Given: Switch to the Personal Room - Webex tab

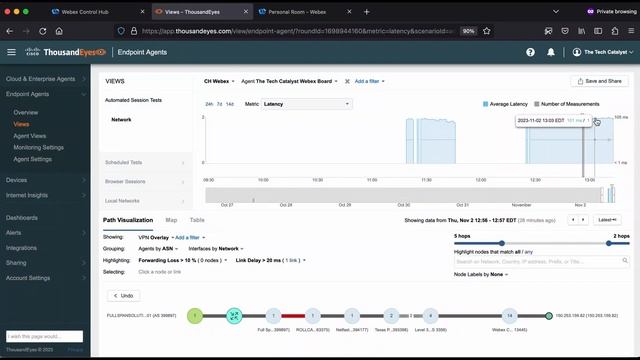Looking at the screenshot, I should click(297, 12).
